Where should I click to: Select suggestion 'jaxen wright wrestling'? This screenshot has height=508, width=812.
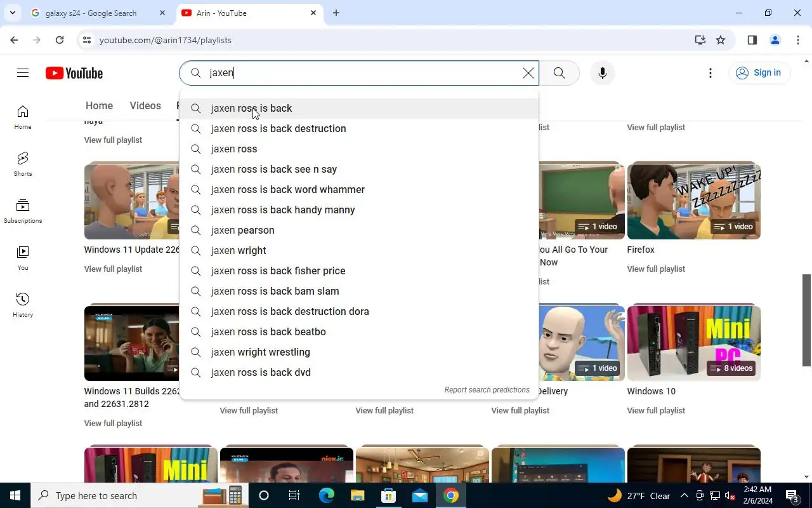point(359,352)
